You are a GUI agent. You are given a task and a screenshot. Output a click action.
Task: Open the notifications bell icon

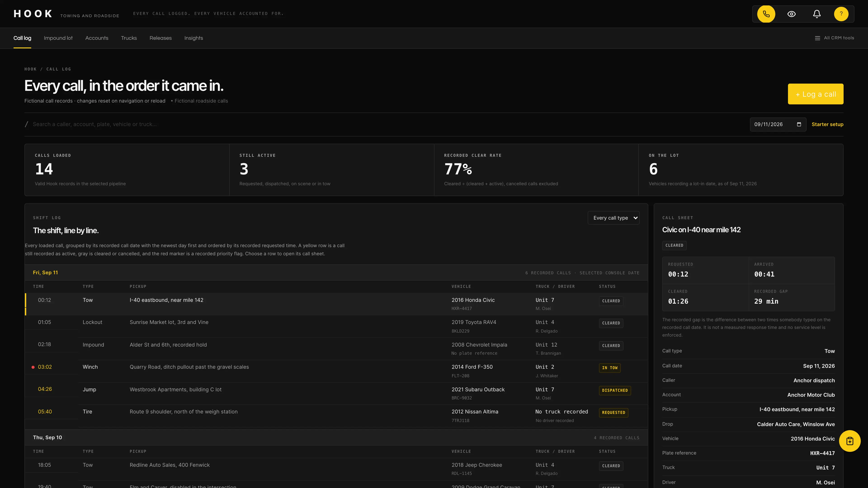817,14
